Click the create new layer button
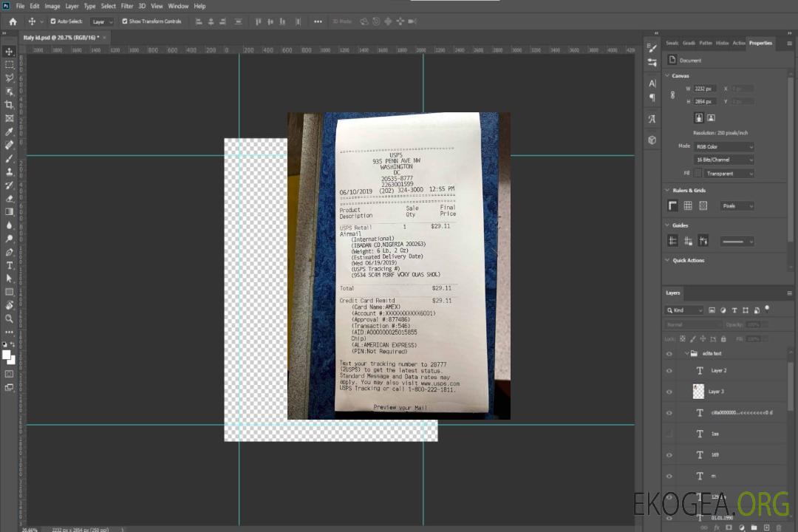 pyautogui.click(x=767, y=528)
